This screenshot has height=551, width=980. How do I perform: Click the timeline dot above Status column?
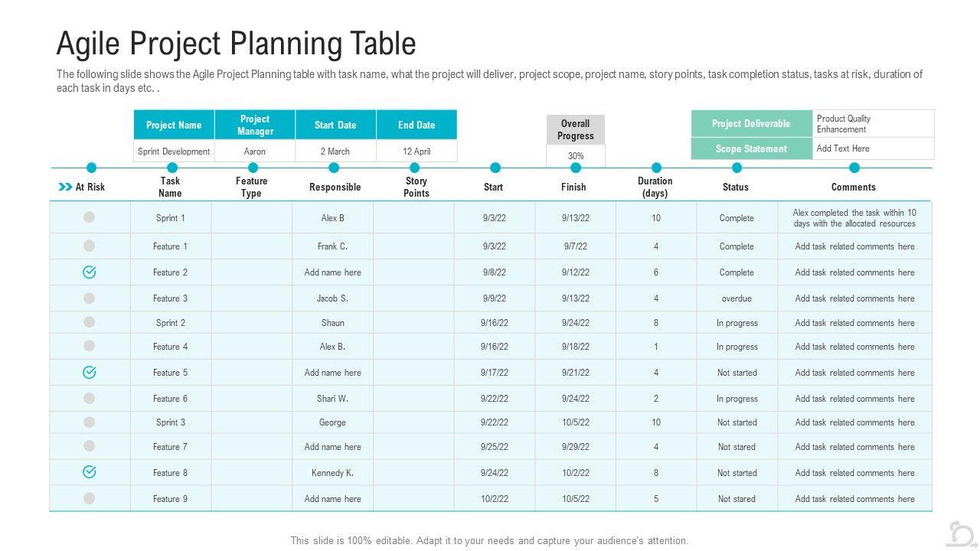pyautogui.click(x=737, y=168)
